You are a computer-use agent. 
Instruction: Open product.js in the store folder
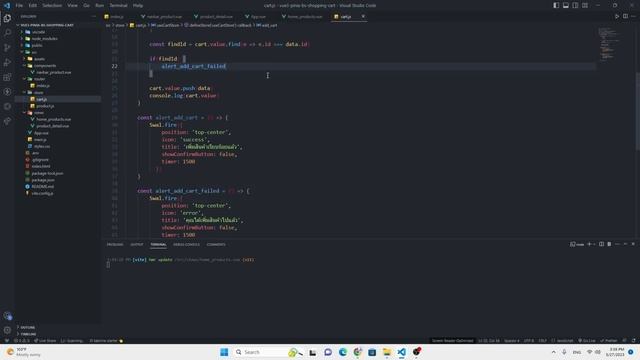coord(45,106)
